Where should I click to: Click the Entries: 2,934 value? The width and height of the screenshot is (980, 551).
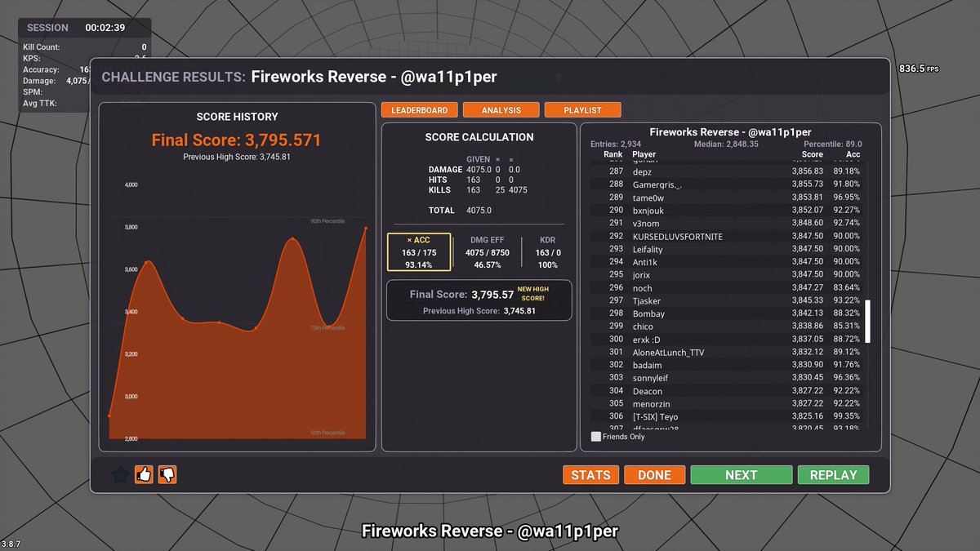coord(616,144)
